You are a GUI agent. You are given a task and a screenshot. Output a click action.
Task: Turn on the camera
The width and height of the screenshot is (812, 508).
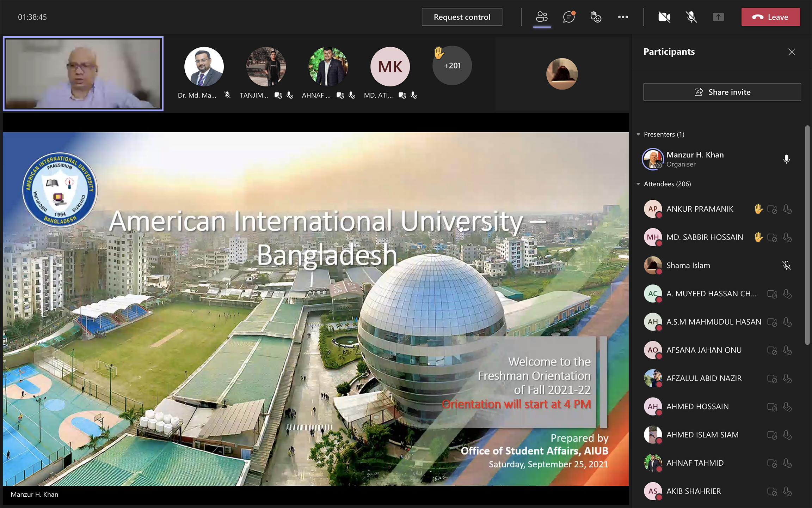click(664, 17)
